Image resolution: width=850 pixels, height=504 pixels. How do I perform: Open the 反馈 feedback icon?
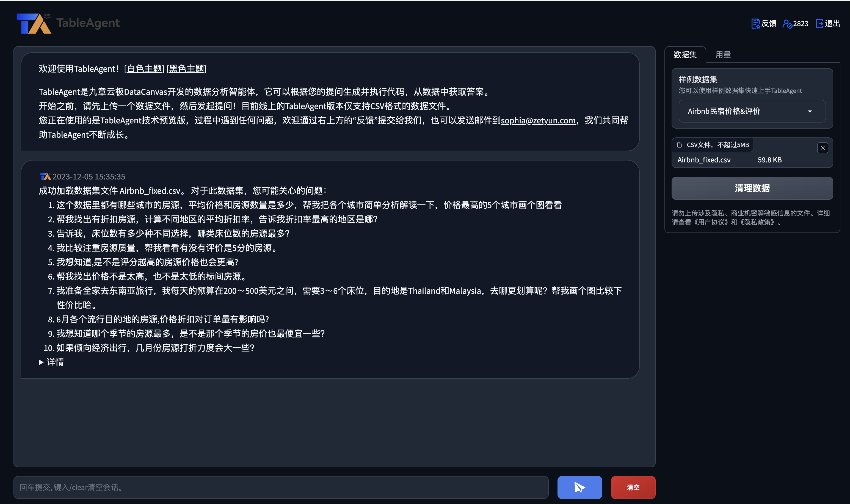pyautogui.click(x=755, y=23)
